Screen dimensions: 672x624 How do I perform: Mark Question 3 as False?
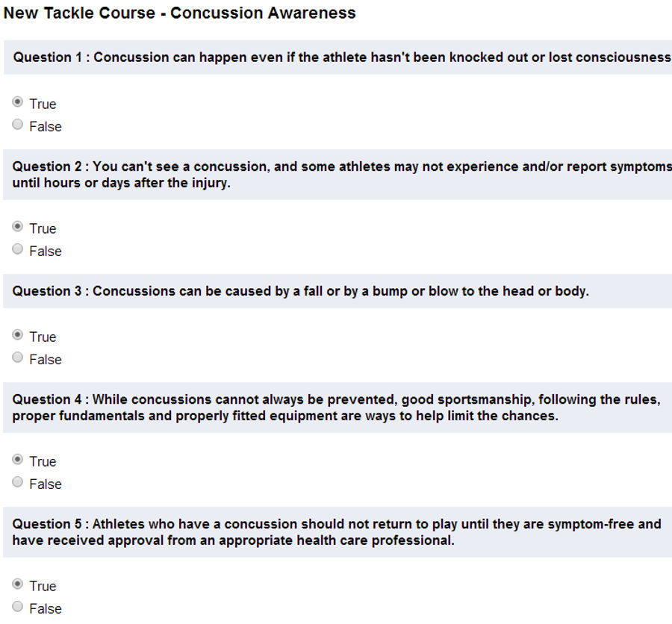[x=18, y=358]
